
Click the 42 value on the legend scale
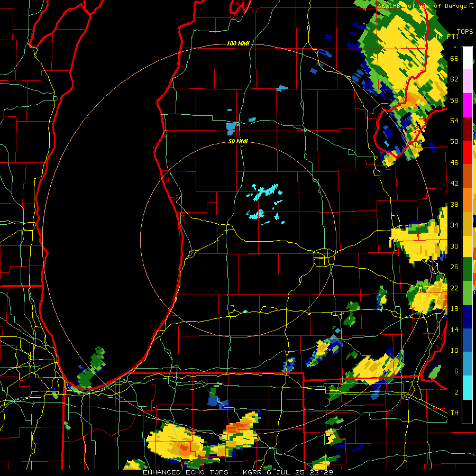454,184
